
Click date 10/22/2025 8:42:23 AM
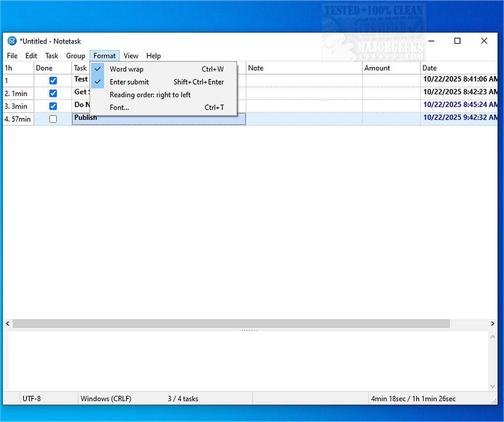point(460,92)
